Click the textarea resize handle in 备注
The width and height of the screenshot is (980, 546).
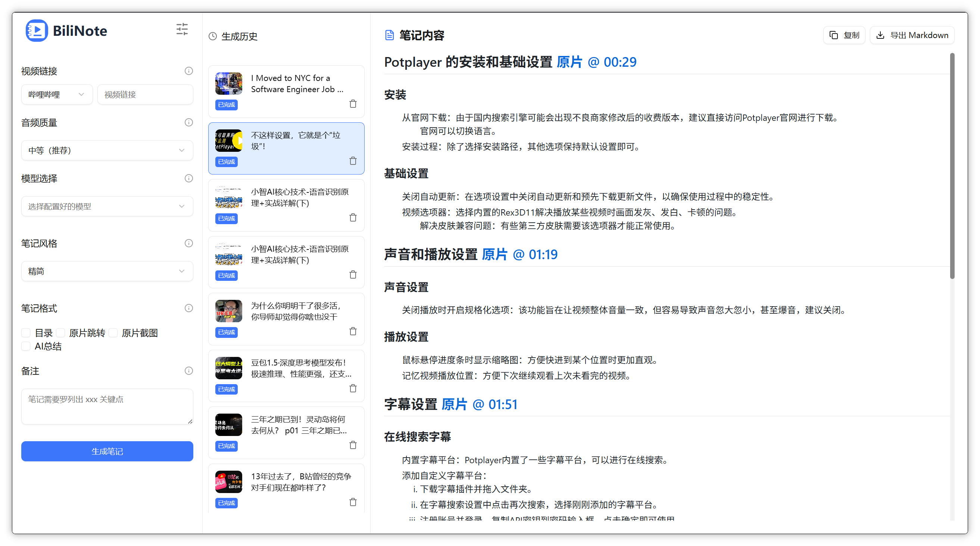click(x=190, y=421)
